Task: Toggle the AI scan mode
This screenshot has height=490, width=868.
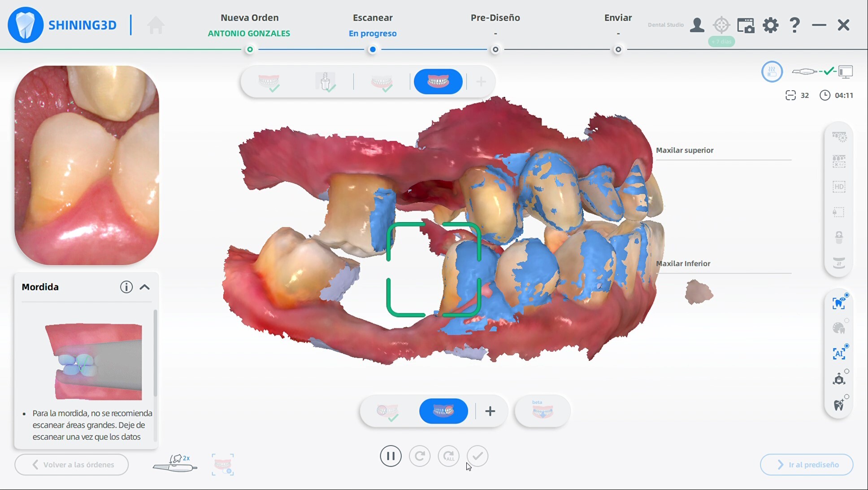Action: pos(839,354)
